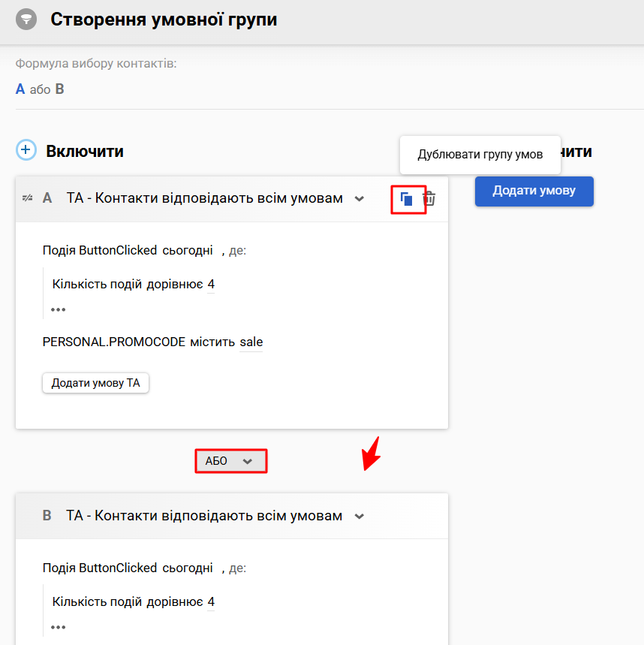The height and width of the screenshot is (645, 644).
Task: Select the АБО operator toggle between groups
Action: [x=230, y=461]
